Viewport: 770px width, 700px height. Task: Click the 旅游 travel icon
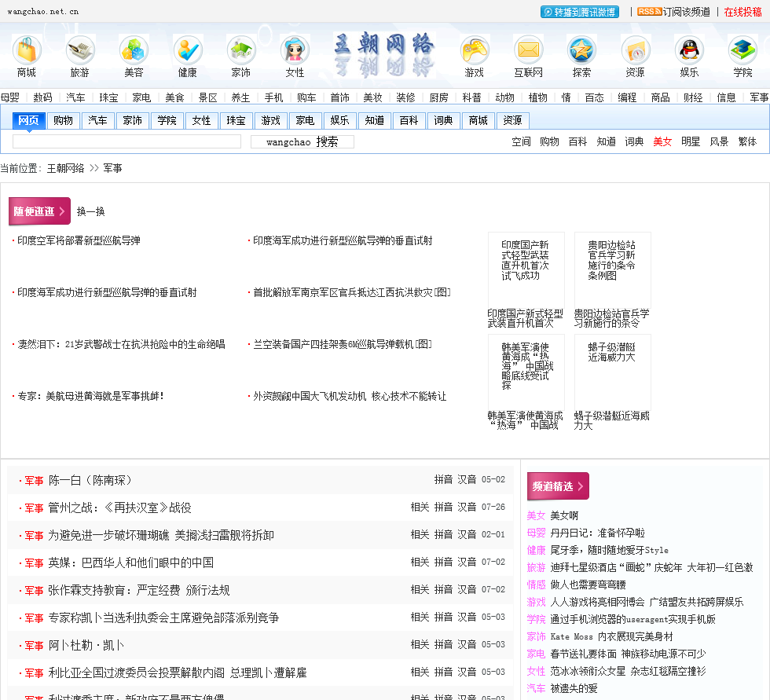[80, 50]
